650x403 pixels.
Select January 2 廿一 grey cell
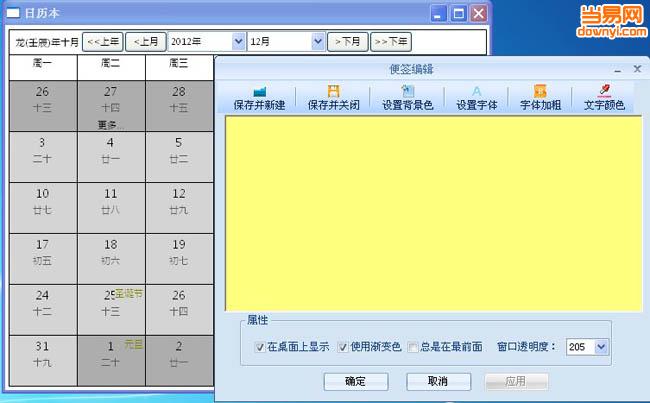[x=179, y=361]
